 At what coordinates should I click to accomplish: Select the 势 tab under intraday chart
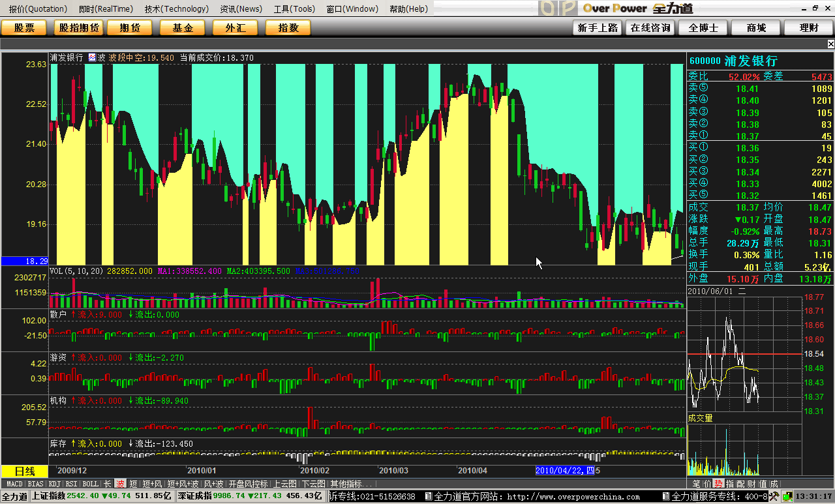click(718, 483)
